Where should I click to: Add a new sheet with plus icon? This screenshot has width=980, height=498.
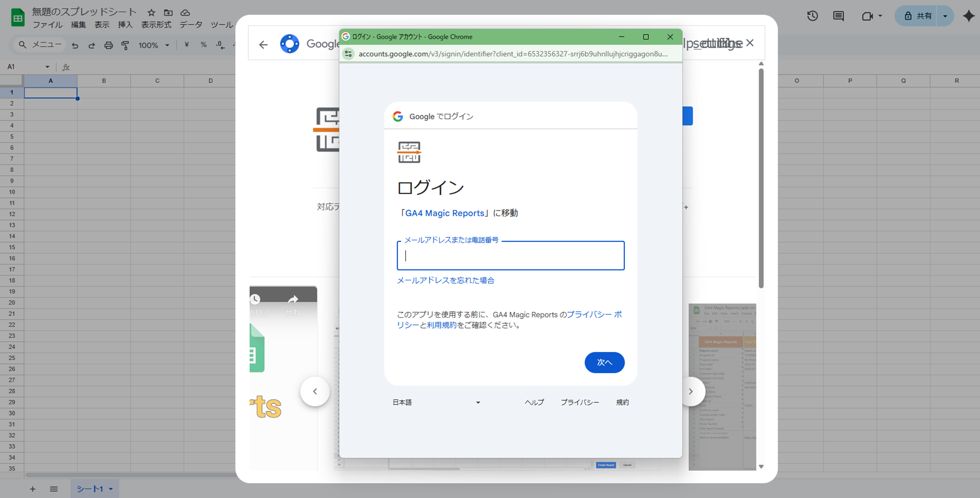tap(32, 489)
